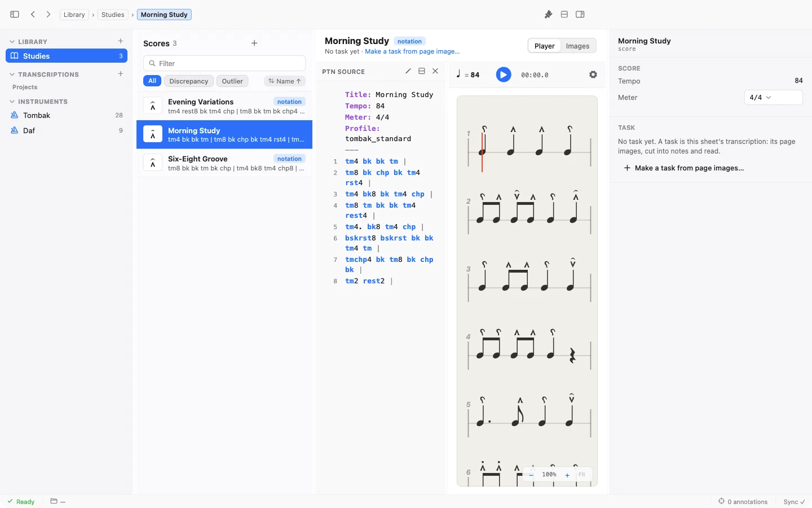Go back with the left chevron
This screenshot has width=812, height=508.
(x=33, y=15)
